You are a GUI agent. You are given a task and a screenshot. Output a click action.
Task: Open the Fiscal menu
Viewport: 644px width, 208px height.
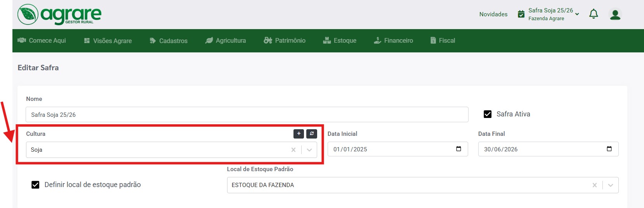pos(443,40)
